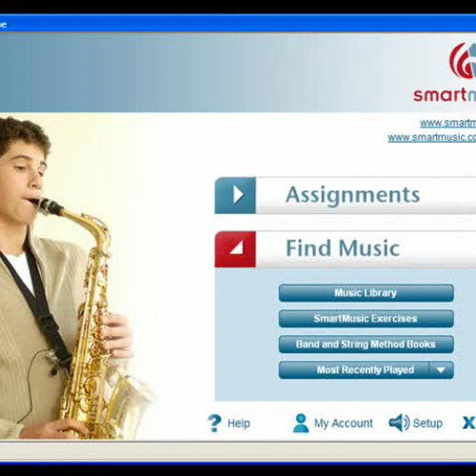Click the My Account person icon
Image resolution: width=476 pixels, height=476 pixels.
pyautogui.click(x=301, y=423)
